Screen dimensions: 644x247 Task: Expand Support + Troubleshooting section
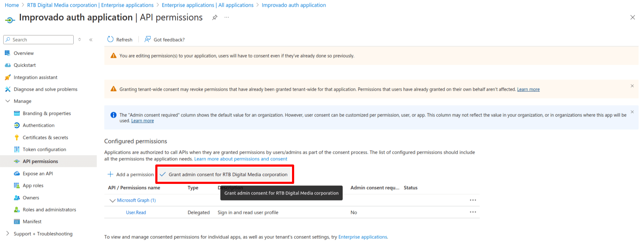[x=8, y=234]
